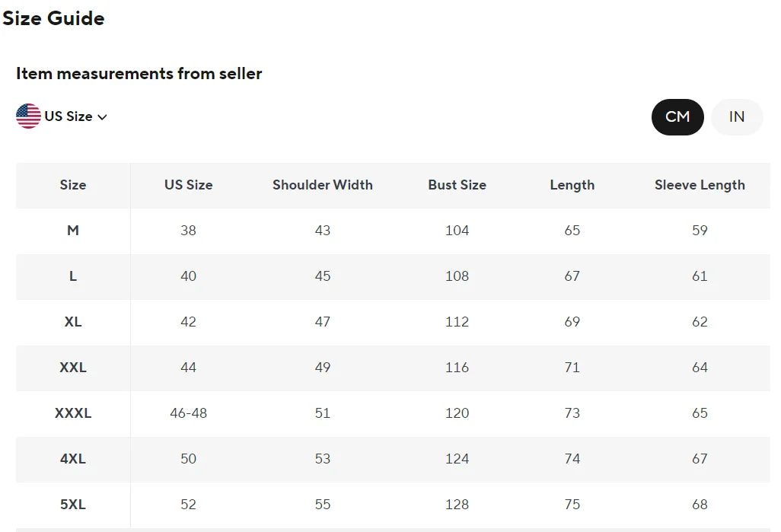Click the Sleeve Length column header
This screenshot has width=781, height=532.
point(700,185)
